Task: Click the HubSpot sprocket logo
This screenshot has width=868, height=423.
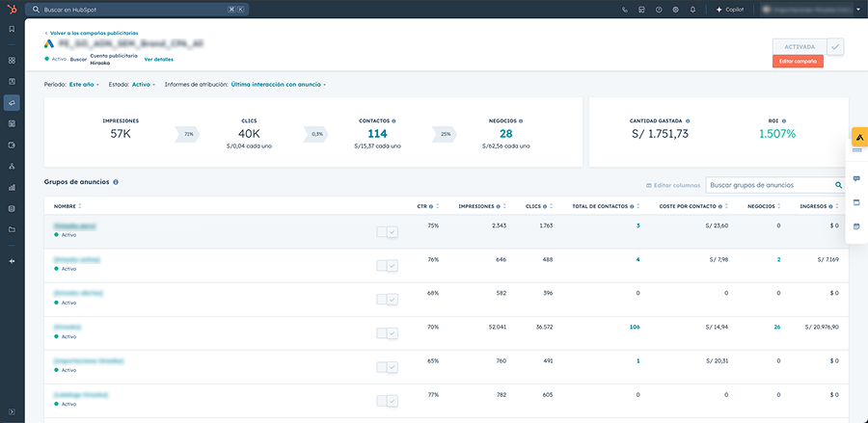Action: click(x=12, y=10)
